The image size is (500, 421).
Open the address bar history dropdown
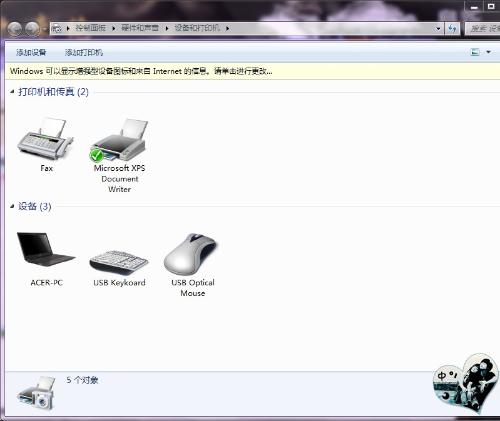point(438,29)
